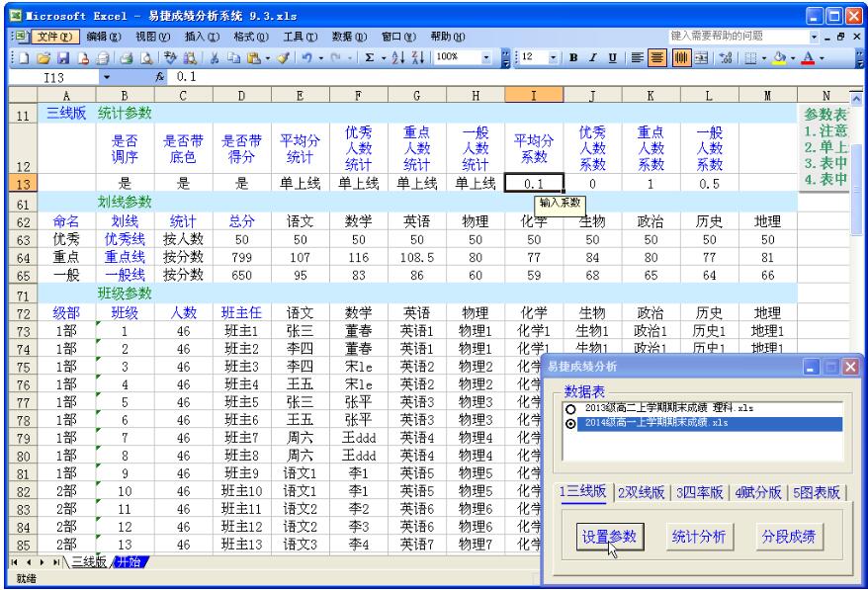Expand the zoom 100% dropdown

(x=486, y=57)
